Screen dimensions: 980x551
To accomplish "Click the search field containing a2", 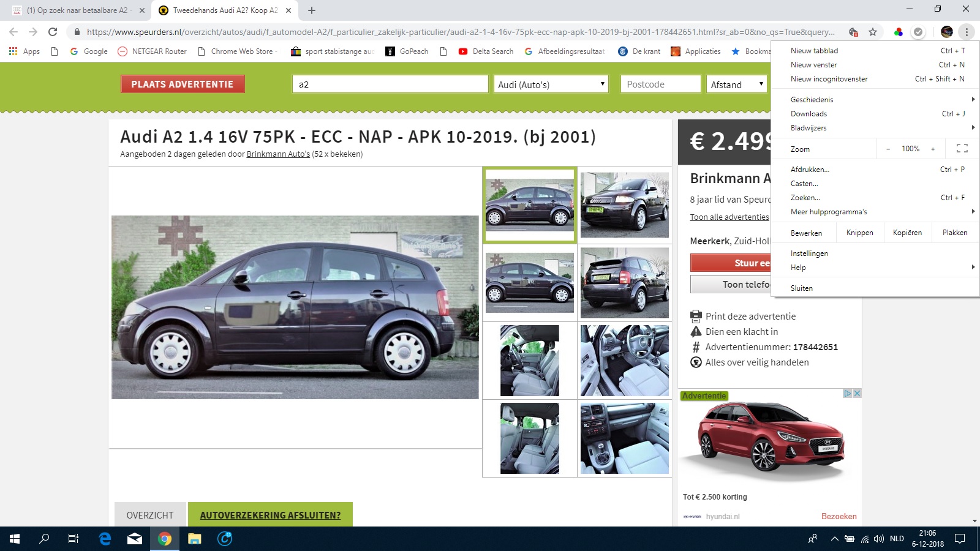I will coord(390,84).
